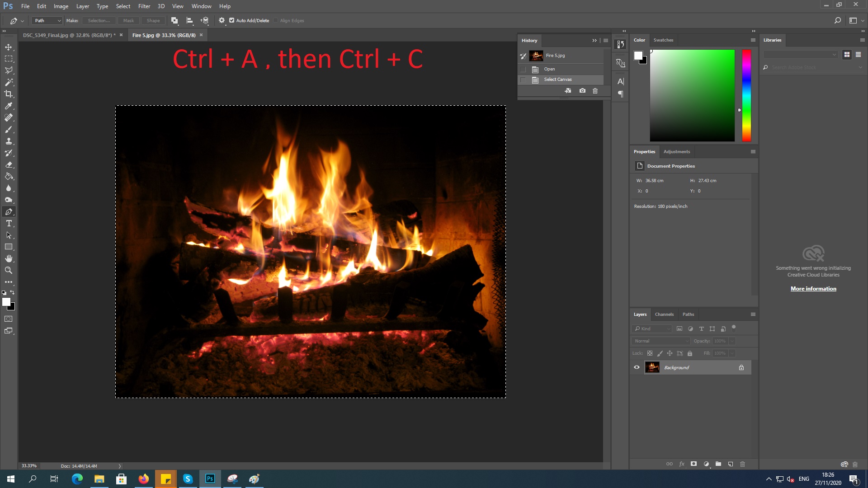
Task: Choose the Clone Stamp tool
Action: point(9,141)
